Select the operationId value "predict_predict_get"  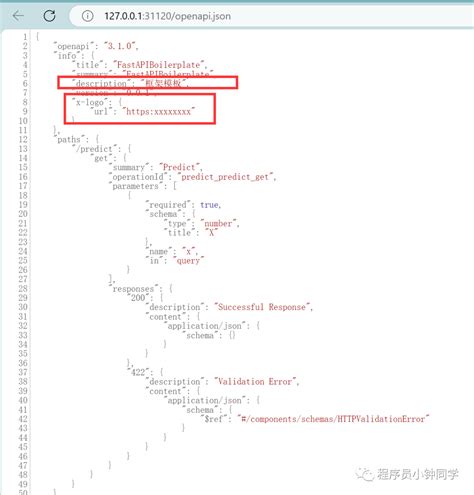[x=225, y=177]
